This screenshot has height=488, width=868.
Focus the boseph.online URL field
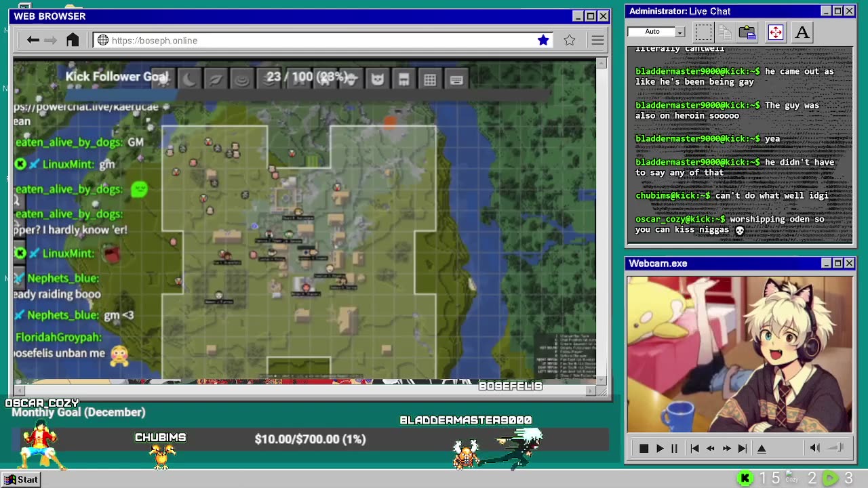click(x=322, y=41)
